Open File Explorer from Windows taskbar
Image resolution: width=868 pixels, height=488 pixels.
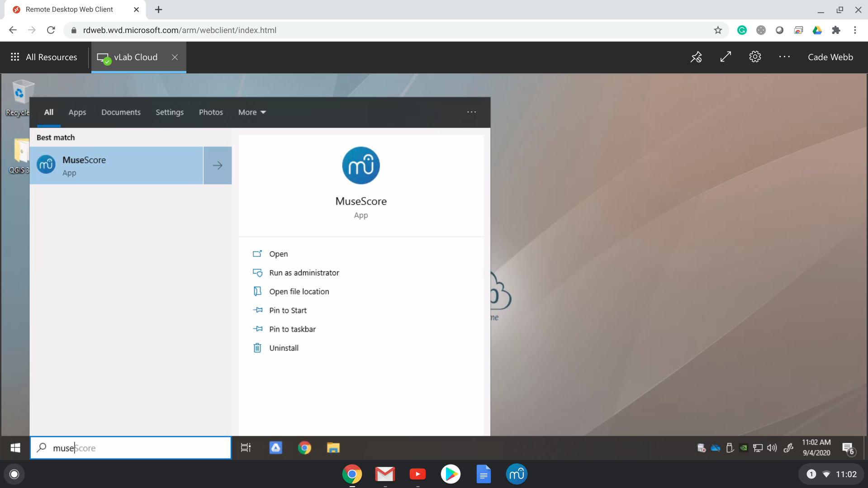coord(333,448)
